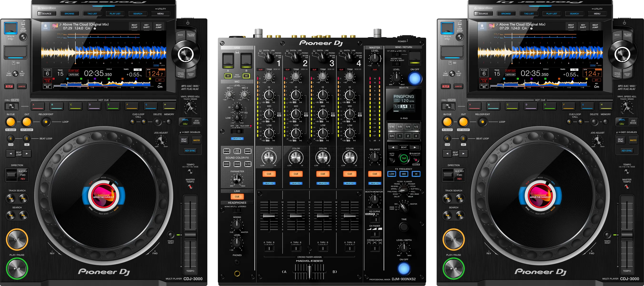Trigger hot cue D on left CDJ
The width and height of the screenshot is (644, 286).
coord(94,106)
